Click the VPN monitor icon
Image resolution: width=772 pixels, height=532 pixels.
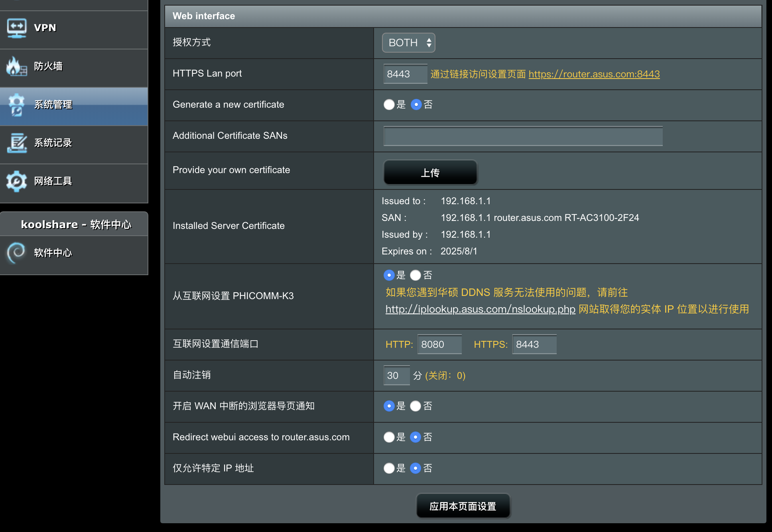pos(17,28)
